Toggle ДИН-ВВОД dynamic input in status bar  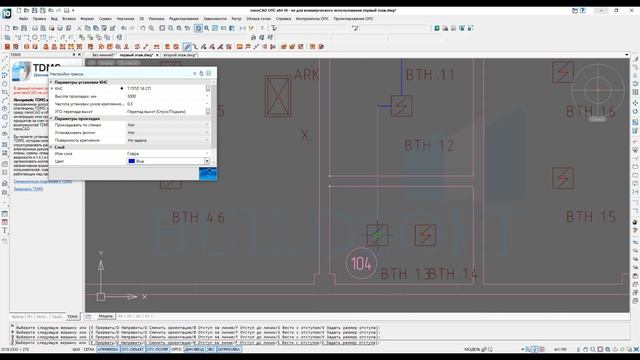pos(194,349)
